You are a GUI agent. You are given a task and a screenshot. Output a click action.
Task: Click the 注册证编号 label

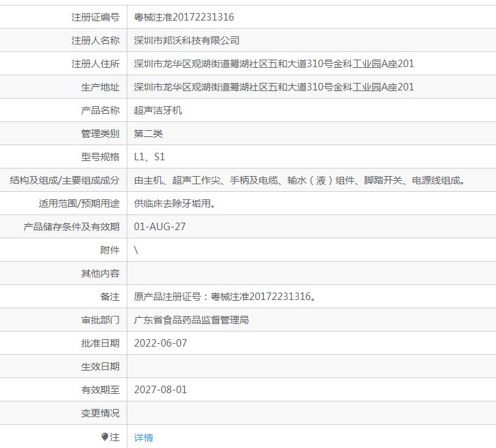pos(95,17)
